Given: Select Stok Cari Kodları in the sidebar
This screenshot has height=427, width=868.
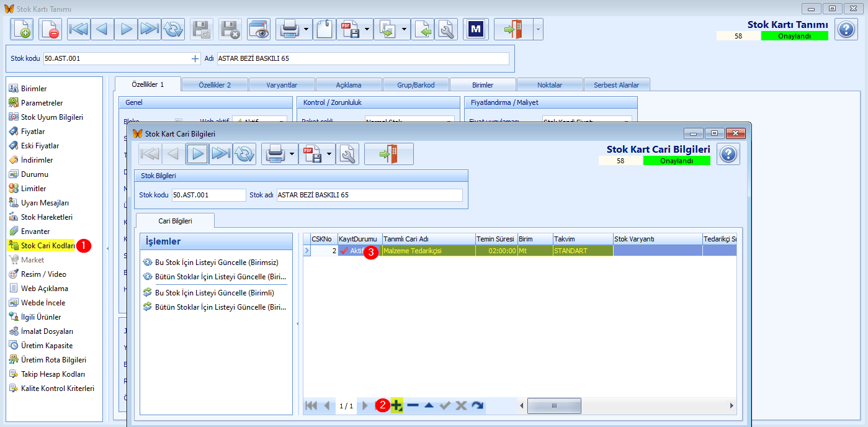Looking at the screenshot, I should tap(48, 246).
